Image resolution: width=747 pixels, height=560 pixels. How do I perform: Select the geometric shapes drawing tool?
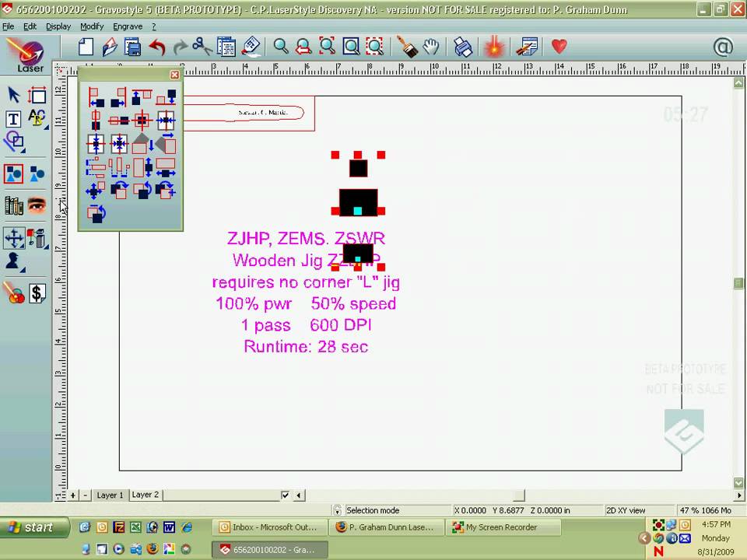(x=14, y=142)
